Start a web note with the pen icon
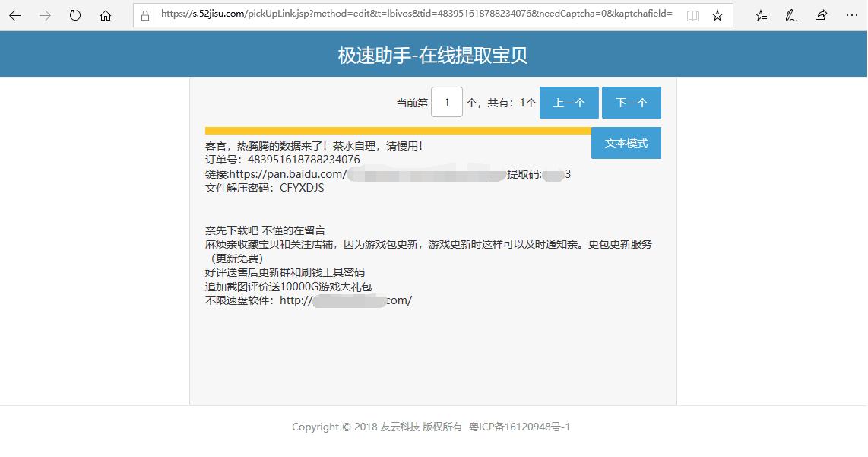 [x=791, y=14]
